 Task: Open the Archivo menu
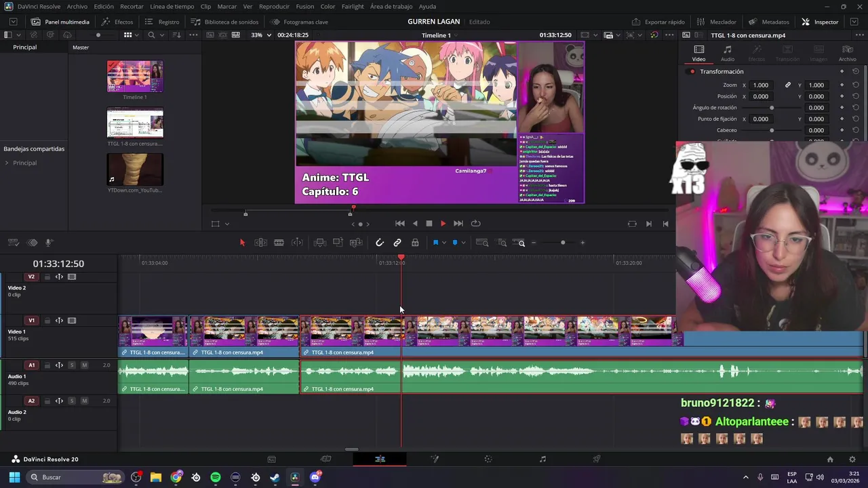coord(77,6)
